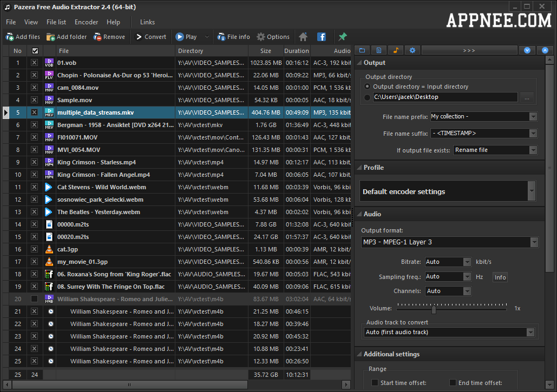Click the Remove toolbar icon
Screen dimensions: 557x392
[97, 37]
